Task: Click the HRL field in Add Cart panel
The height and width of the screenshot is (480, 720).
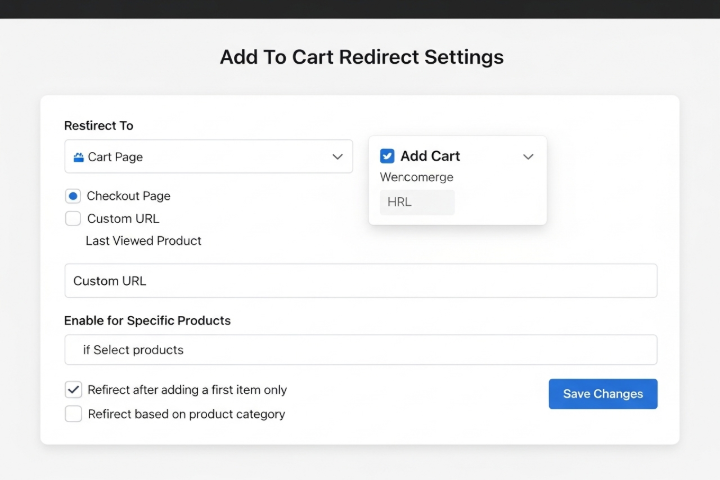Action: (417, 202)
